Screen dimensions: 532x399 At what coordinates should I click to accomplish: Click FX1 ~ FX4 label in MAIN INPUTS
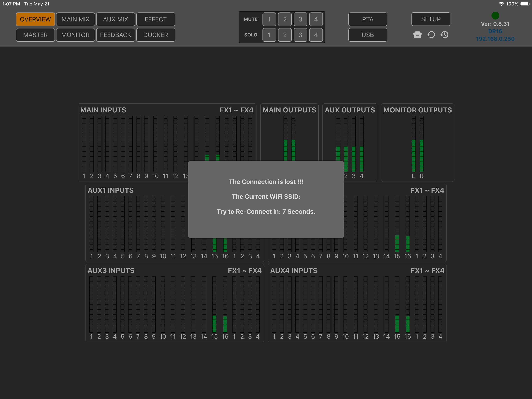point(236,110)
